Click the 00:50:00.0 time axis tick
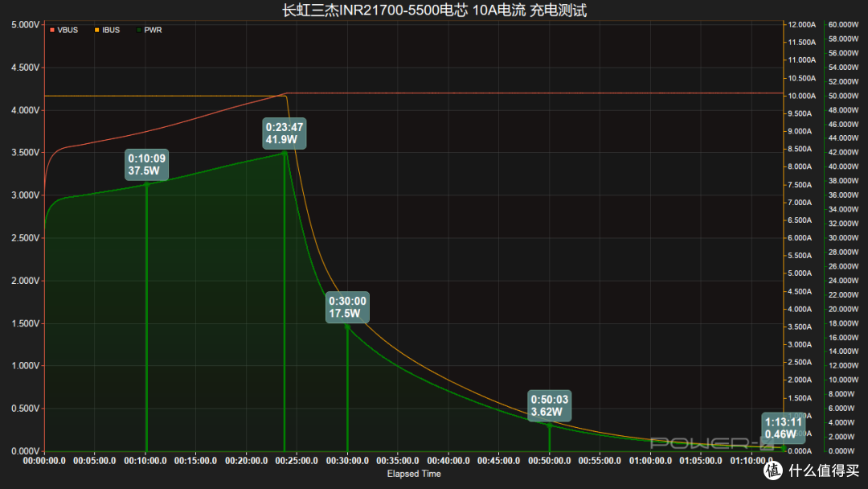 tap(549, 461)
